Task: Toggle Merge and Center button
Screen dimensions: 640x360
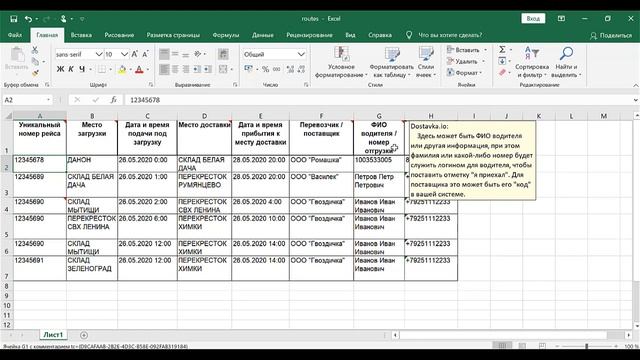Action: pos(223,69)
